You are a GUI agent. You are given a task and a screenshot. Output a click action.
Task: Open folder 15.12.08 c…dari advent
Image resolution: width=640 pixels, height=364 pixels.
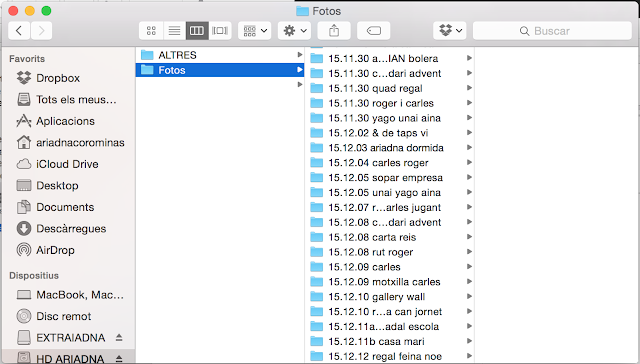point(389,222)
